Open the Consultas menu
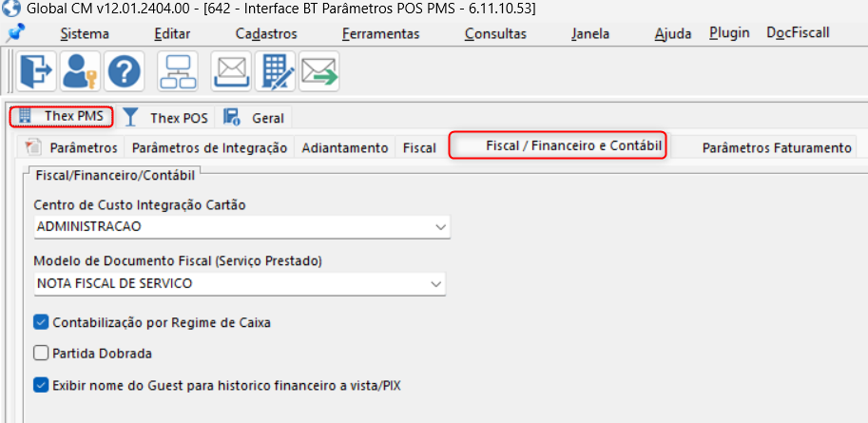 click(495, 33)
